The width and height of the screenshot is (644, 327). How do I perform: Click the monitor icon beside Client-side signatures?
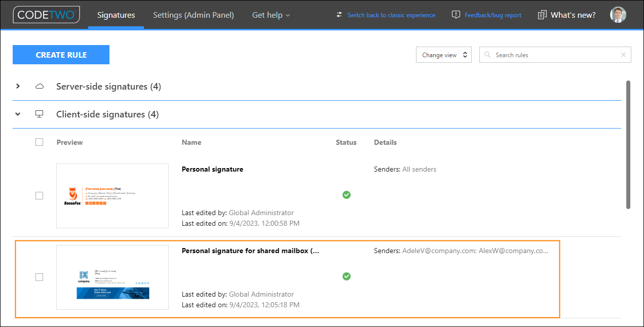point(39,114)
